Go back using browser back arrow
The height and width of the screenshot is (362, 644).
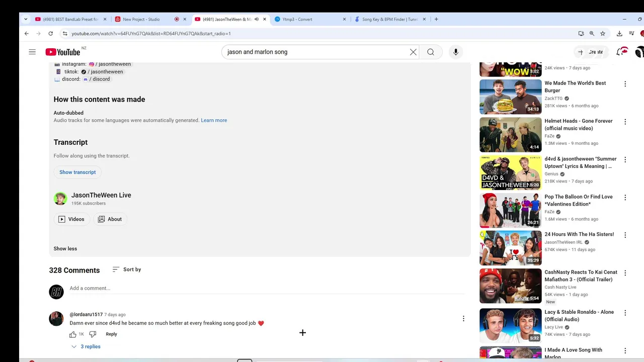point(27,33)
